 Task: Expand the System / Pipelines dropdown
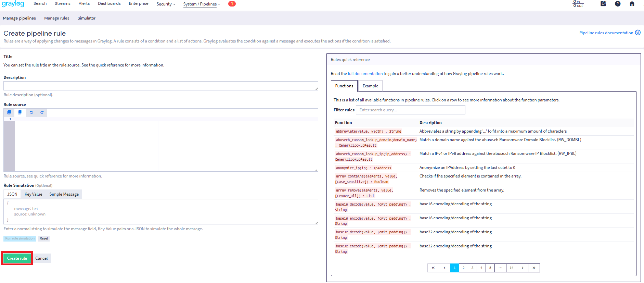click(x=202, y=4)
